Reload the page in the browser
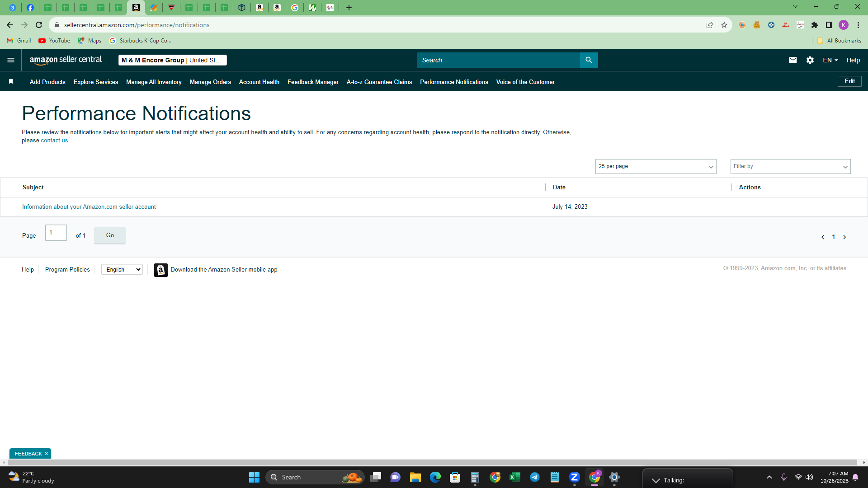Viewport: 868px width, 488px height. [39, 25]
